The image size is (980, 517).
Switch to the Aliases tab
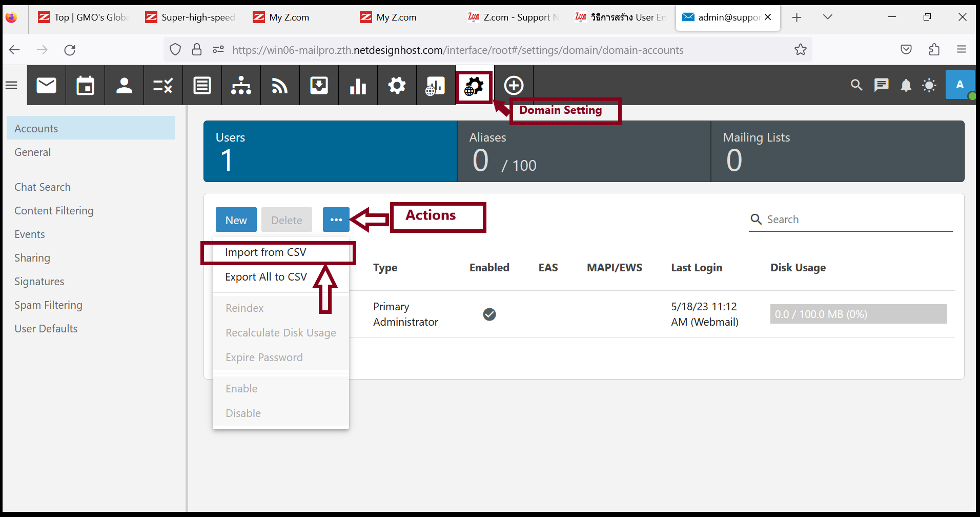(583, 151)
